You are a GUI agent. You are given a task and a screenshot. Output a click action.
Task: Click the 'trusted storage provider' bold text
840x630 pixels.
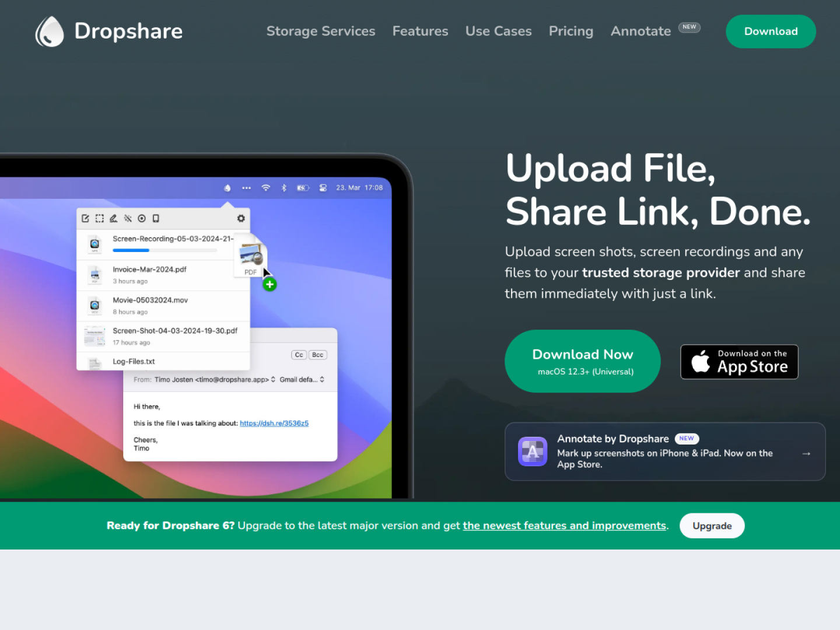[x=661, y=272]
